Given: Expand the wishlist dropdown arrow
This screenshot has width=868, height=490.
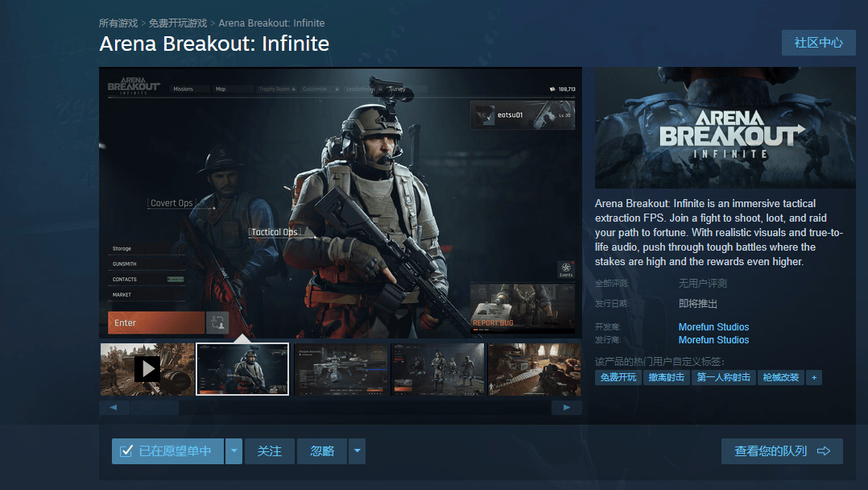Looking at the screenshot, I should pos(234,451).
